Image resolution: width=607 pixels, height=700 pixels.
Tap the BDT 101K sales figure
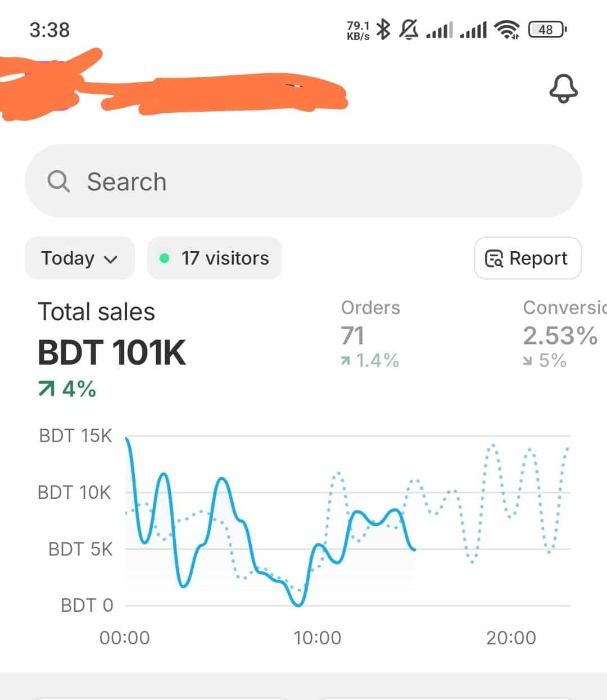[x=111, y=352]
